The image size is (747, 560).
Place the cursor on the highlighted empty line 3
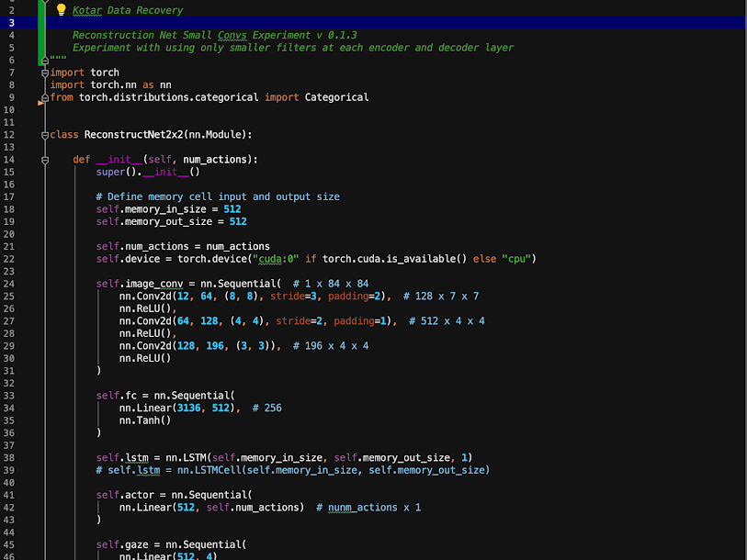[395, 22]
